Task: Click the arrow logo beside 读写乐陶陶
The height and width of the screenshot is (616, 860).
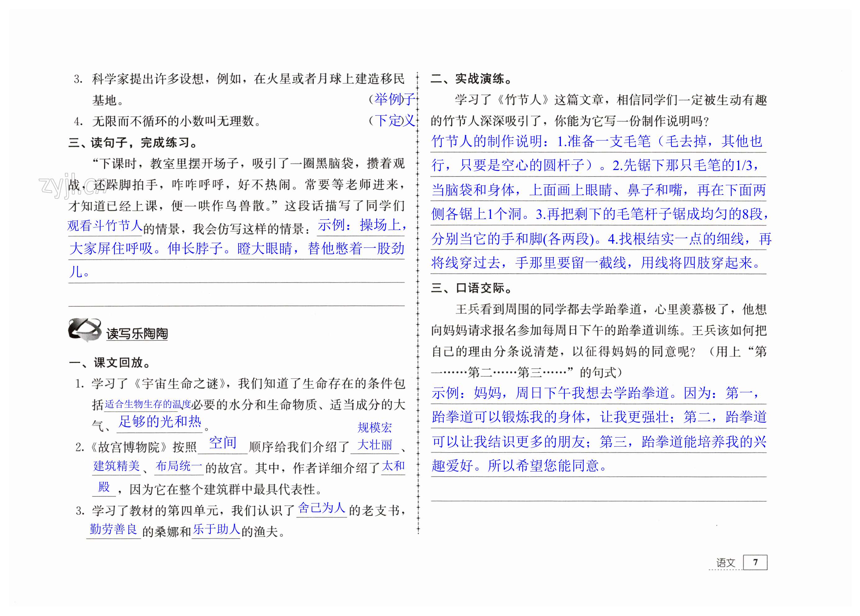Action: pyautogui.click(x=84, y=330)
